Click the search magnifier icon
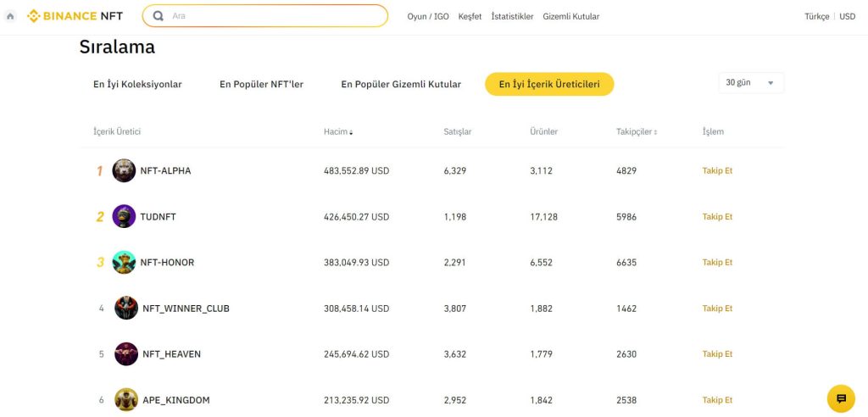The image size is (868, 417). click(x=159, y=16)
